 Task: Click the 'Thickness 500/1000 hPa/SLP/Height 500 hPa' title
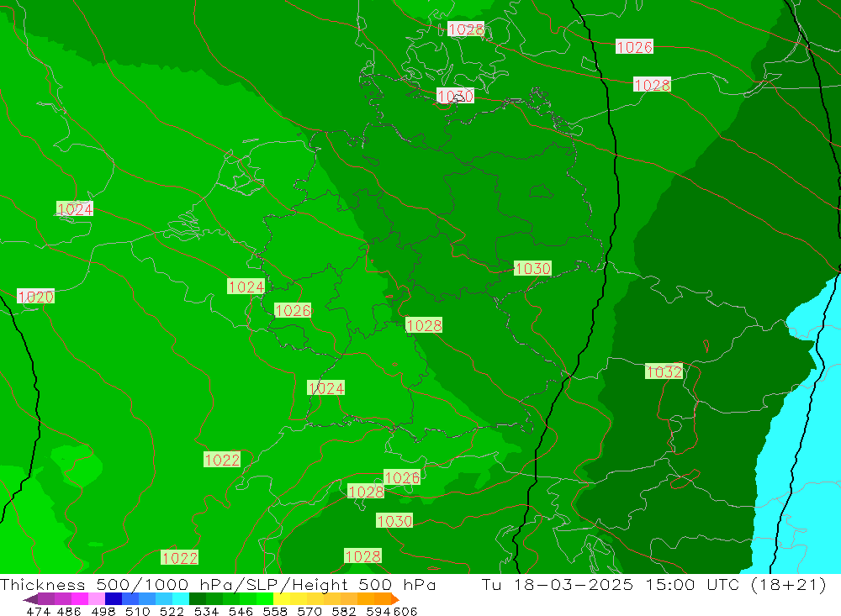pos(218,585)
